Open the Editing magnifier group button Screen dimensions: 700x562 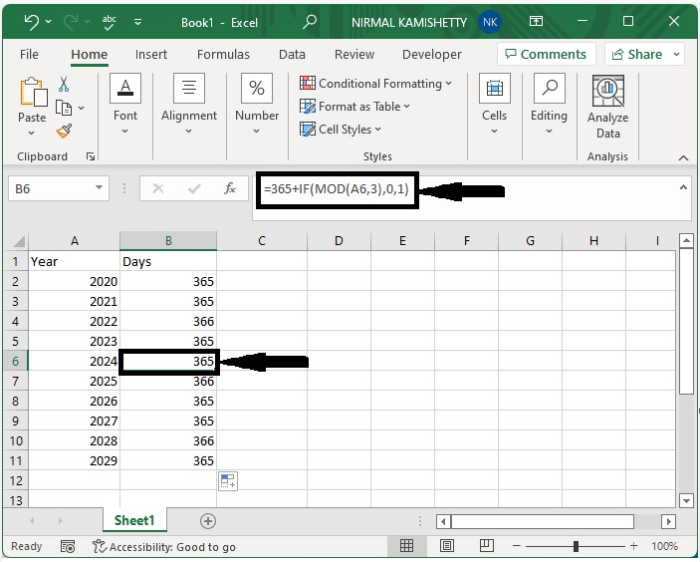coord(549,104)
